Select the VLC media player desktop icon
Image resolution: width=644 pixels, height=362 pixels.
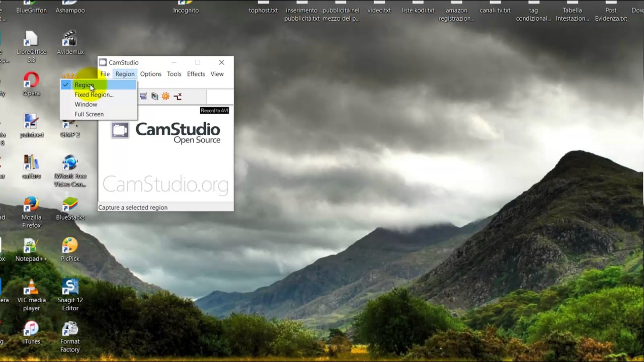click(x=31, y=295)
